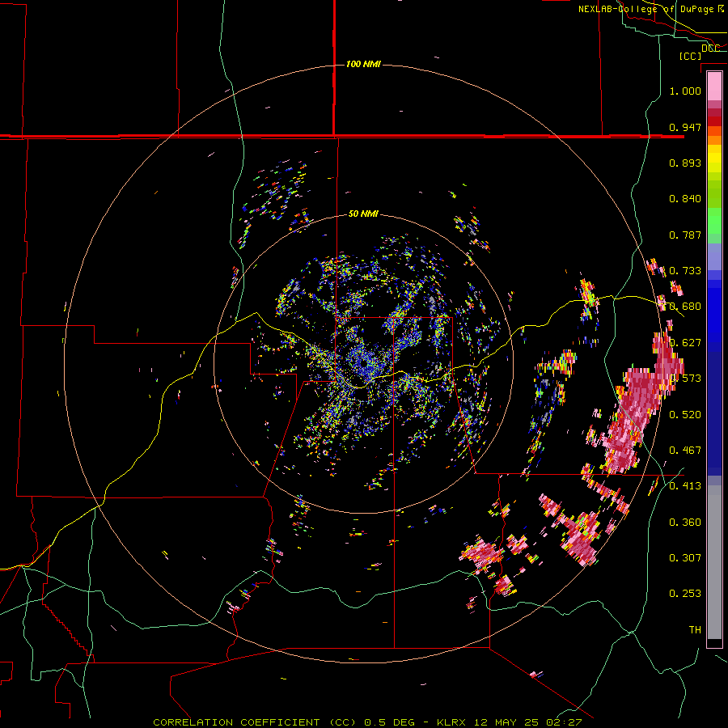Click the 0.893 legend value
Viewport: 728px width, 728px height.
tap(685, 163)
